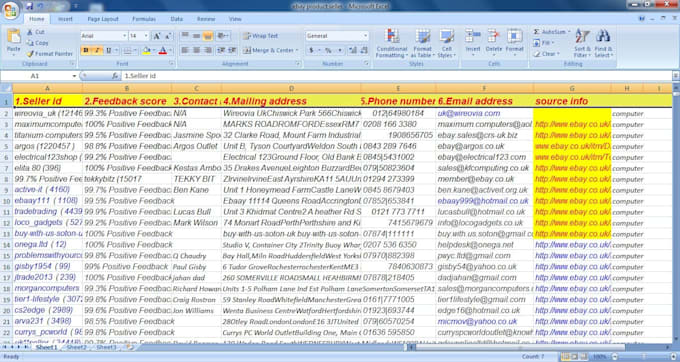Decrease decimal places

point(364,50)
